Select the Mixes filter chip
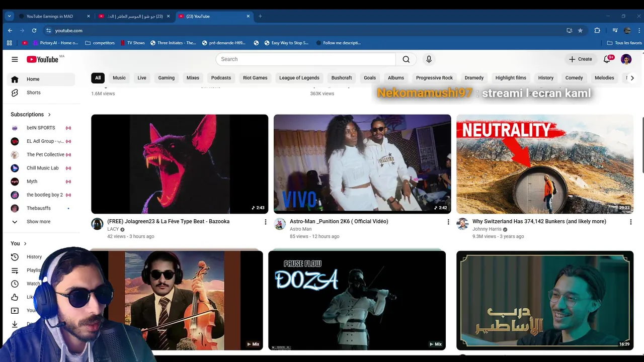 193,78
